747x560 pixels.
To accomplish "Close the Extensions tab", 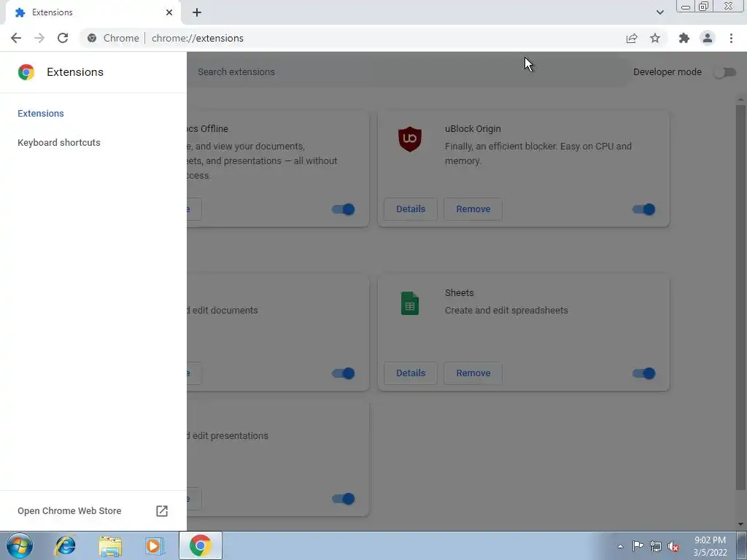I will click(169, 12).
